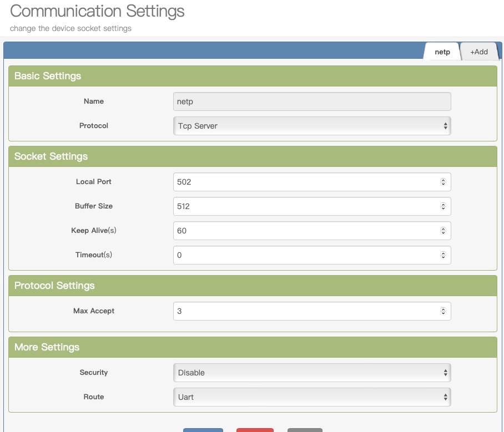Image resolution: width=504 pixels, height=432 pixels.
Task: Click the Max Accept stepper arrows
Action: (x=443, y=311)
